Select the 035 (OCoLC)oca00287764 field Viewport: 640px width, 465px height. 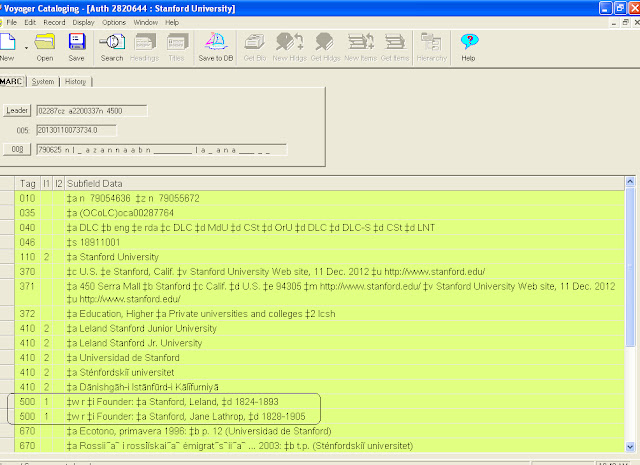click(344, 213)
